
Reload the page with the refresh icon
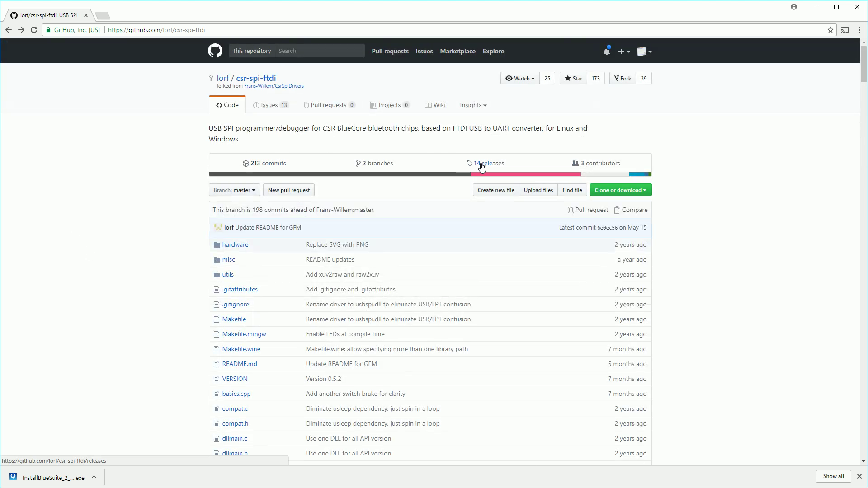34,30
